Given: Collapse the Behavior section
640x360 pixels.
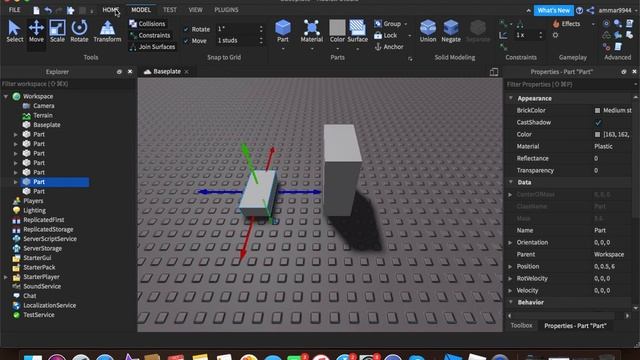Looking at the screenshot, I should [x=511, y=302].
